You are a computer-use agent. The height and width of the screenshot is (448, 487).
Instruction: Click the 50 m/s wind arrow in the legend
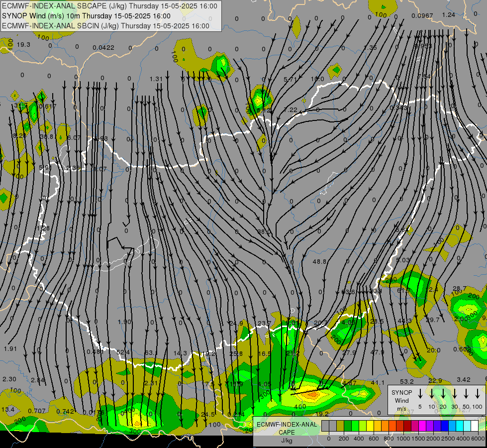(466, 394)
